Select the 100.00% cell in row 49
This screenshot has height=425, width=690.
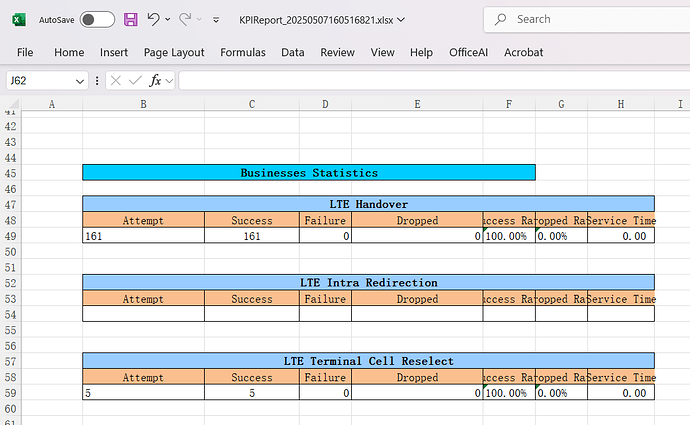pos(509,236)
